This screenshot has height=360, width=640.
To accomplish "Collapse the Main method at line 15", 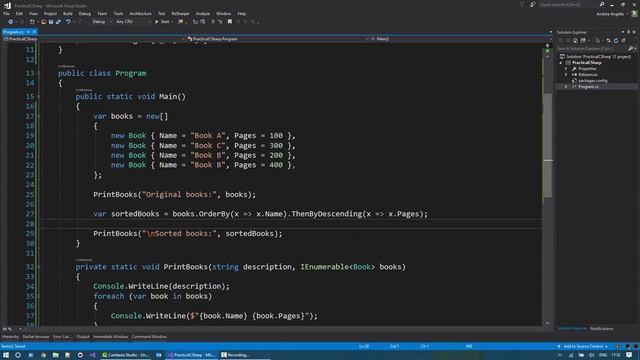I will pyautogui.click(x=39, y=97).
